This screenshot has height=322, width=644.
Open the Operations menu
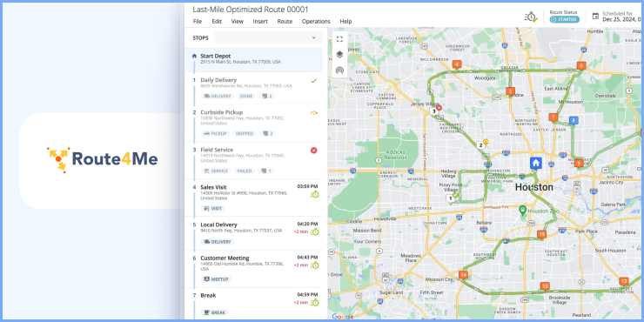316,22
